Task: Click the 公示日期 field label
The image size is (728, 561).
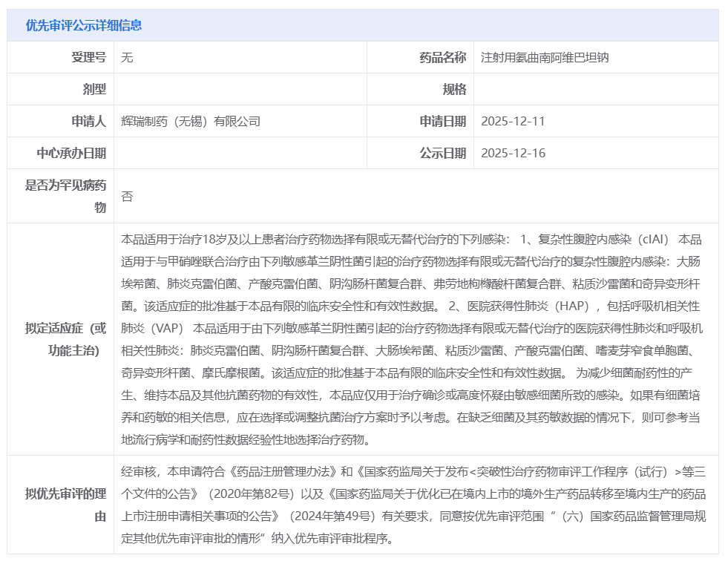Action: pos(443,153)
